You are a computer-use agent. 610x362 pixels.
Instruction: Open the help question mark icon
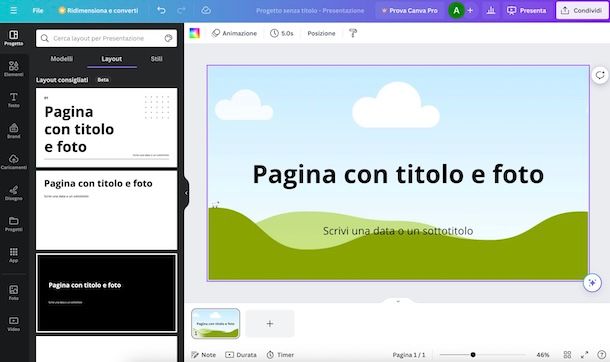click(601, 355)
